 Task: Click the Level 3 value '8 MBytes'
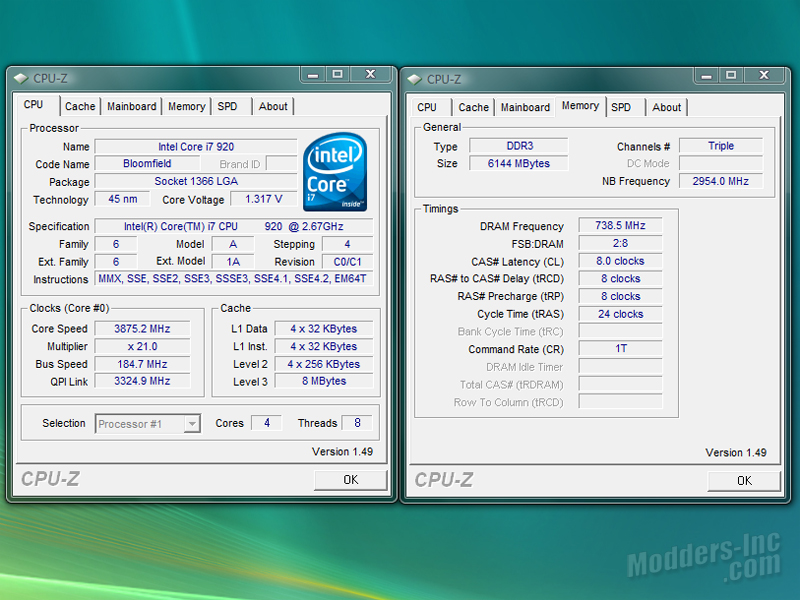click(x=324, y=381)
